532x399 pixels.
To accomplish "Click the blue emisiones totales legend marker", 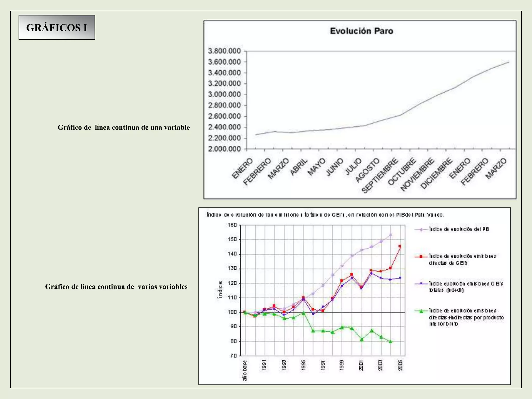I will tap(421, 284).
